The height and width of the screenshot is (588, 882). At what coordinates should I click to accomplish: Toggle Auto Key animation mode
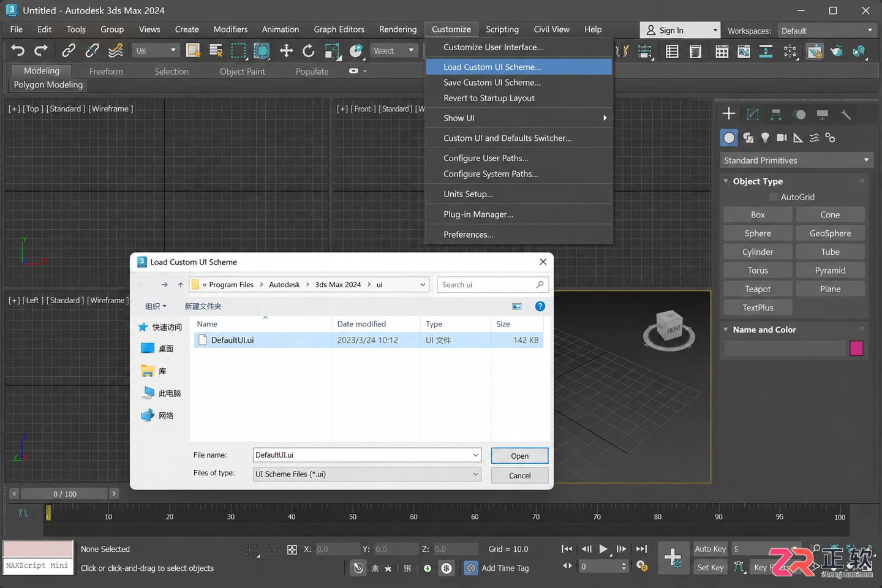710,549
